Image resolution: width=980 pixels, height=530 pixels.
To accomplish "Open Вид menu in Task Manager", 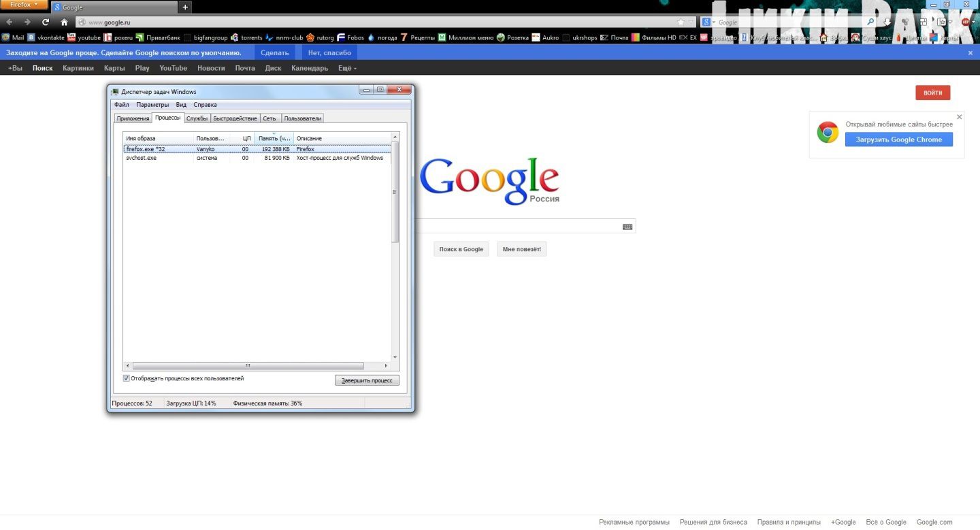I will click(x=181, y=105).
